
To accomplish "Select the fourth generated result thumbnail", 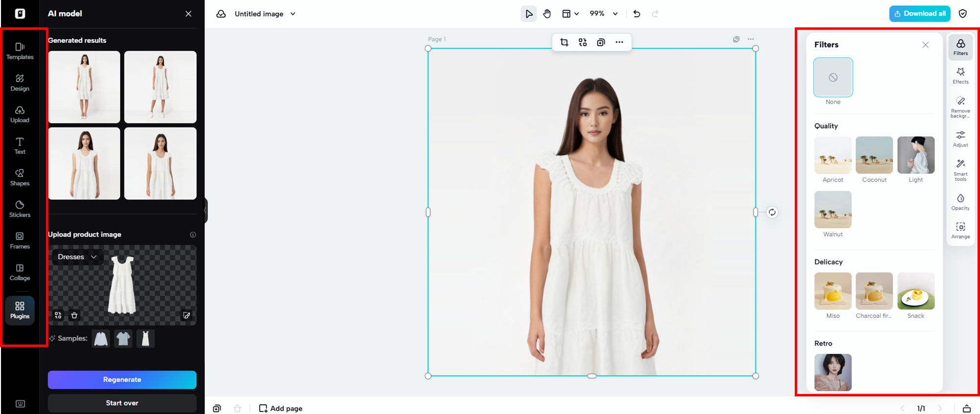I will click(x=160, y=163).
